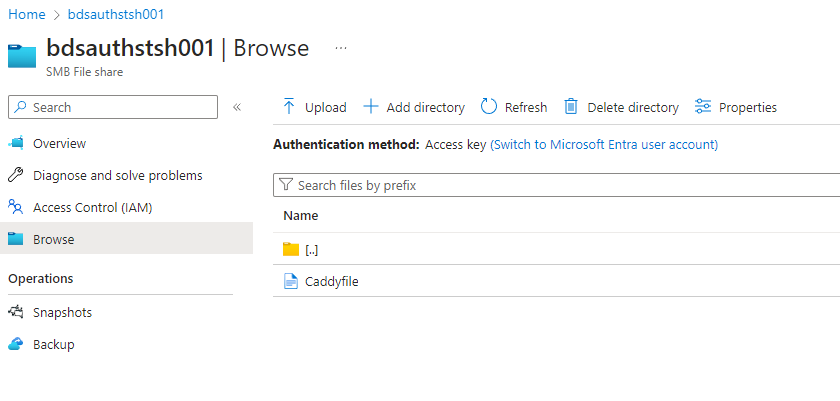The height and width of the screenshot is (401, 840).
Task: Click the Caddyfile document icon
Action: (x=290, y=281)
